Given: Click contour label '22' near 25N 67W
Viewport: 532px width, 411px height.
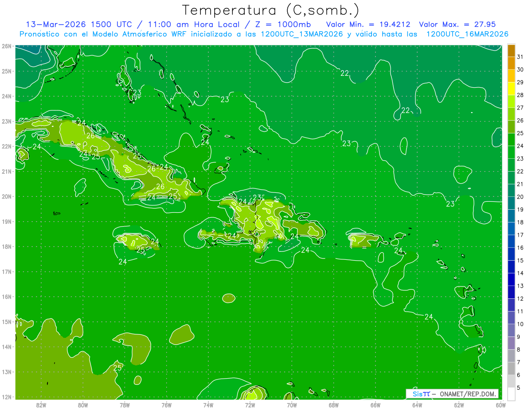Looking at the screenshot, I should tap(344, 73).
